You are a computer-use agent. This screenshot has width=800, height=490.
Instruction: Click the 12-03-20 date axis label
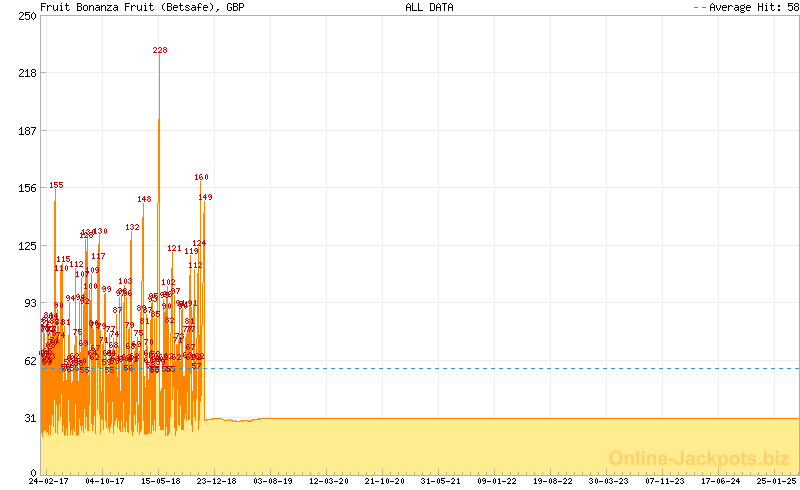pos(329,481)
